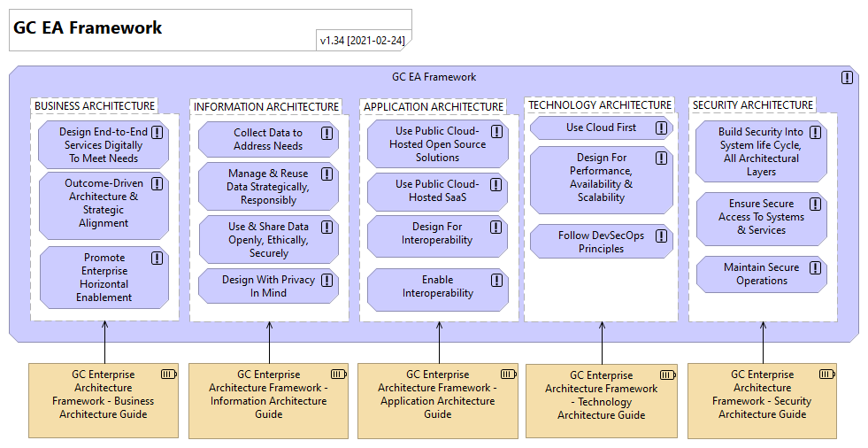Select GC Enterprise Architecture Framework - Application Architecture Guide text
The width and height of the screenshot is (868, 448).
[438, 394]
